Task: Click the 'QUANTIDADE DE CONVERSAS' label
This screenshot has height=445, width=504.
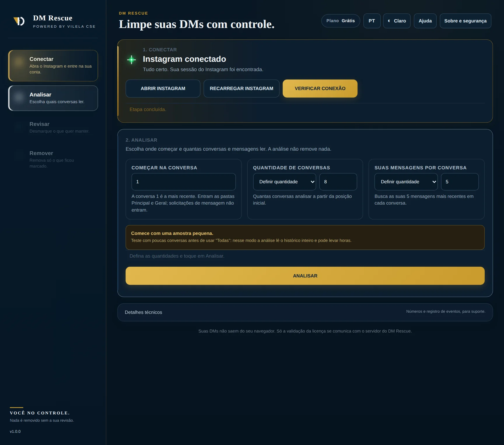Action: [x=291, y=168]
